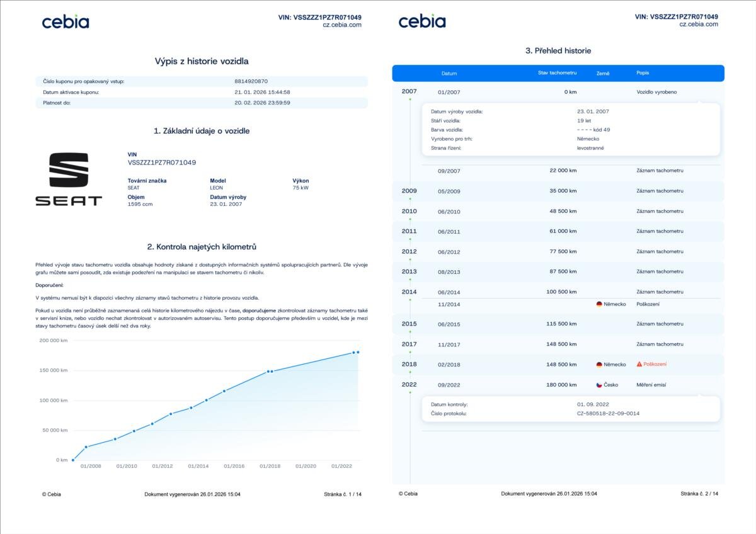The height and width of the screenshot is (534, 756).
Task: Click the Popis column header
Action: (643, 74)
